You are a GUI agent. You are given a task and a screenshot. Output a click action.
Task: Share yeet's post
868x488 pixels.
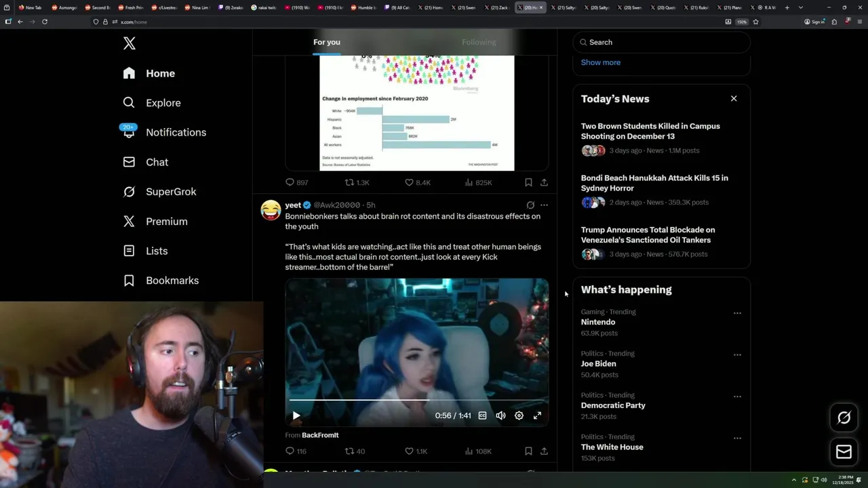[x=544, y=451]
